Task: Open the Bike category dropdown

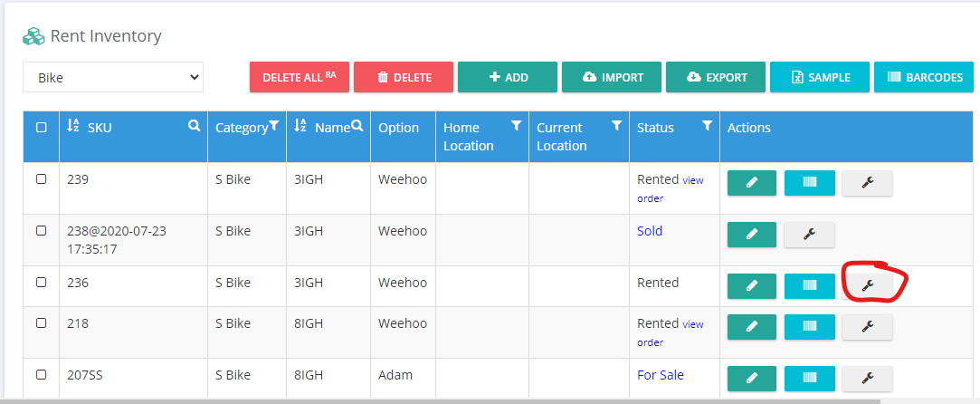Action: (x=113, y=77)
